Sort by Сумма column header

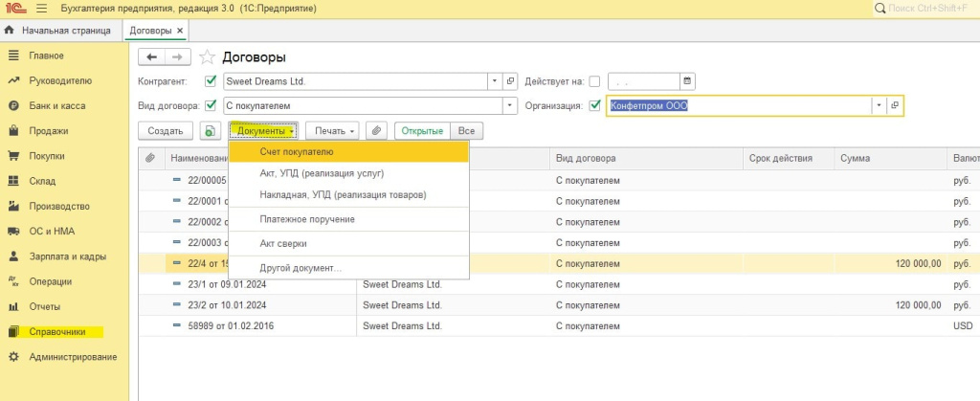click(x=890, y=159)
